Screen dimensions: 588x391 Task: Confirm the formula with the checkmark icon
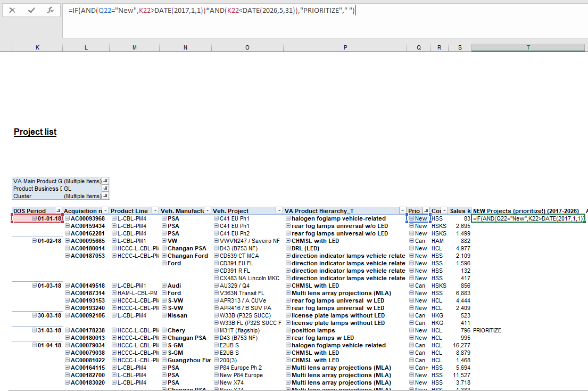(x=31, y=10)
